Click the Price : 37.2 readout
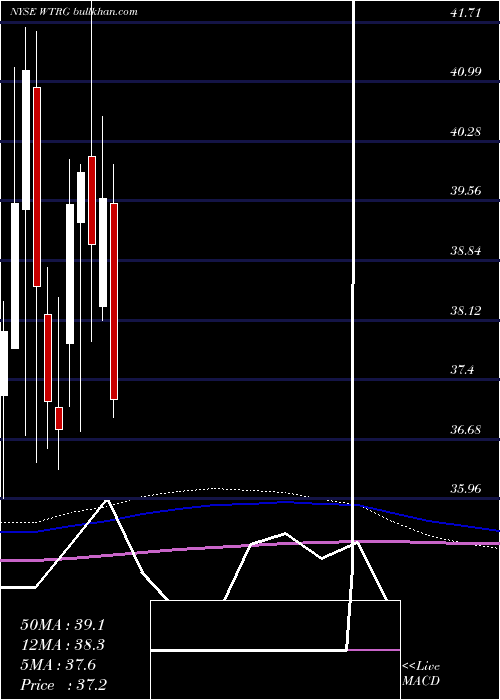Image resolution: width=500 pixels, height=700 pixels. 63,684
